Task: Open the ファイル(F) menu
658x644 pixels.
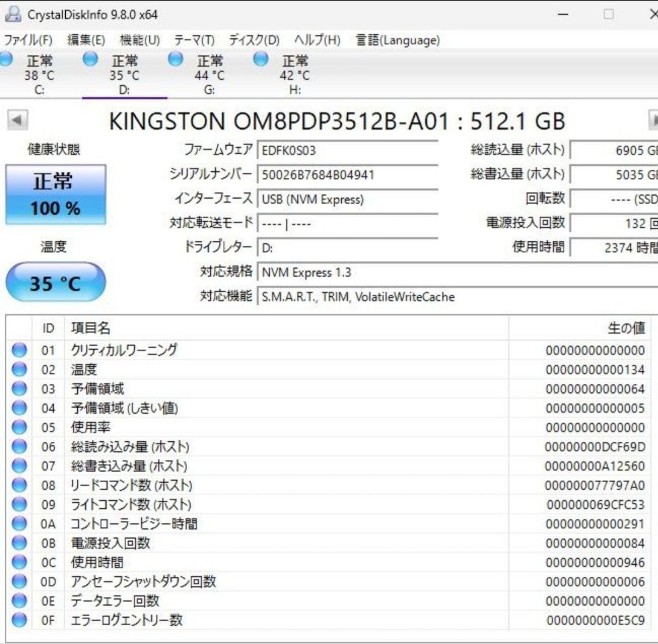Action: [x=28, y=40]
